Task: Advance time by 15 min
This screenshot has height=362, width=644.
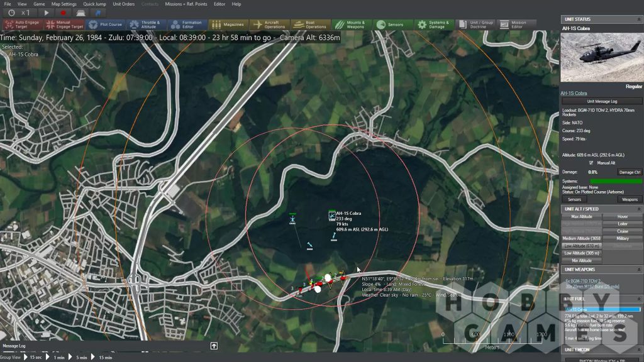Action: pos(103,357)
